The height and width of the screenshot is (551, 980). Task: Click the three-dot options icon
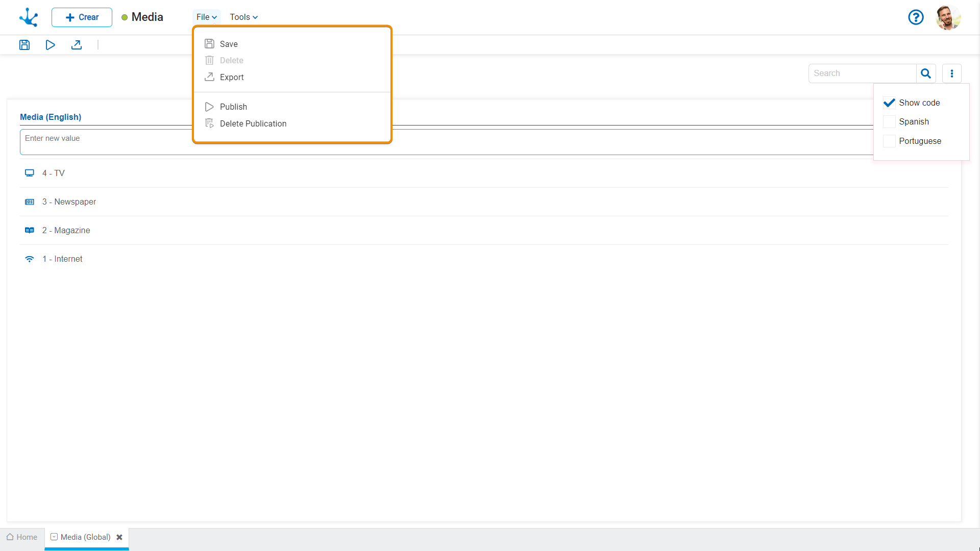951,73
